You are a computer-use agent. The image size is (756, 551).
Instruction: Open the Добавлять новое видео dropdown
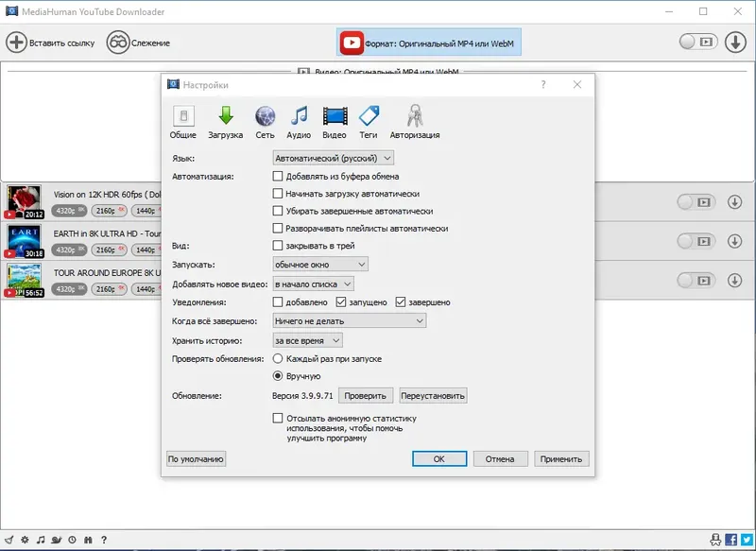click(314, 284)
